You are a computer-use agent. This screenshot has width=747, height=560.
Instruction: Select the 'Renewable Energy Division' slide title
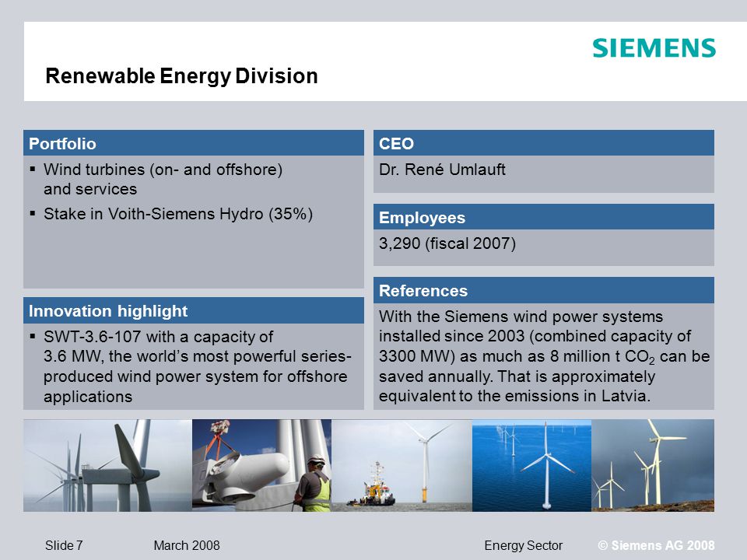tap(181, 76)
